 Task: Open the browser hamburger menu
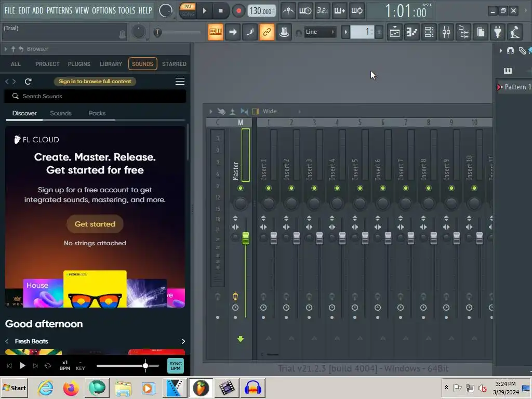180,82
